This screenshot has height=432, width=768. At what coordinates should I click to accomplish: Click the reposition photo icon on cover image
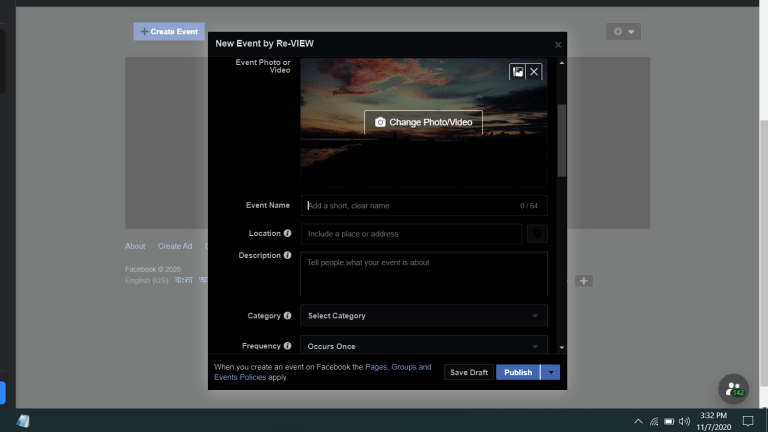[x=517, y=72]
